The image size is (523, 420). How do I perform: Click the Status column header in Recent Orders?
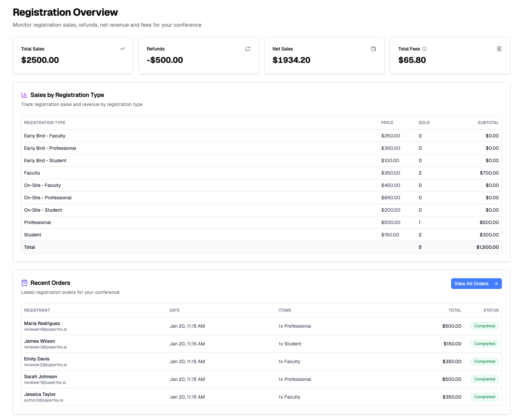pos(491,310)
